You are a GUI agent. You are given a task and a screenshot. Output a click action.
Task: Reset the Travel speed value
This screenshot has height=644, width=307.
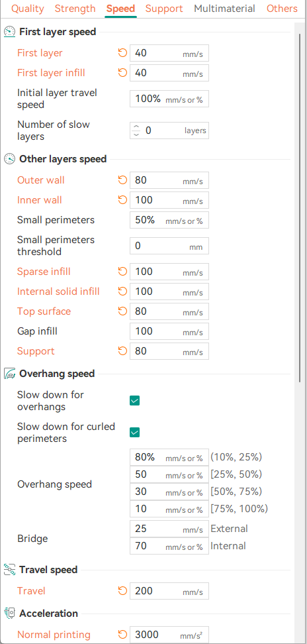pyautogui.click(x=122, y=591)
